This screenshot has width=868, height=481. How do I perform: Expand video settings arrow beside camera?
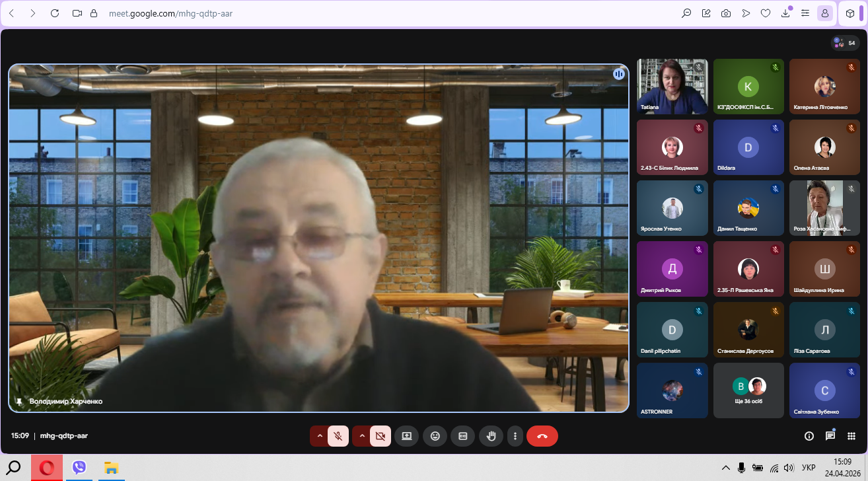[362, 436]
